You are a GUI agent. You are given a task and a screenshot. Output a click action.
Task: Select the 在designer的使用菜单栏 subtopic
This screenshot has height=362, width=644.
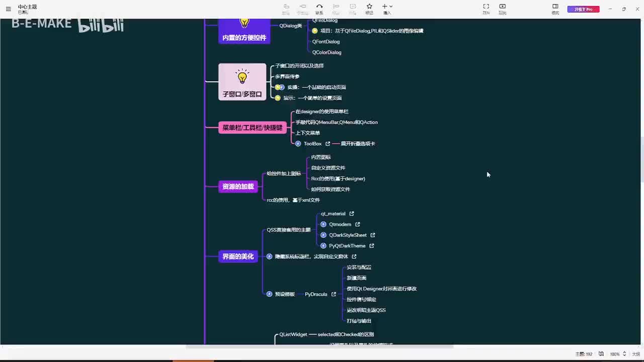point(322,112)
